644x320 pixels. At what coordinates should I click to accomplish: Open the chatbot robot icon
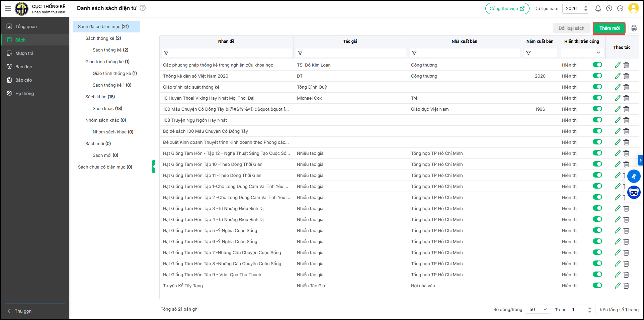pyautogui.click(x=634, y=193)
